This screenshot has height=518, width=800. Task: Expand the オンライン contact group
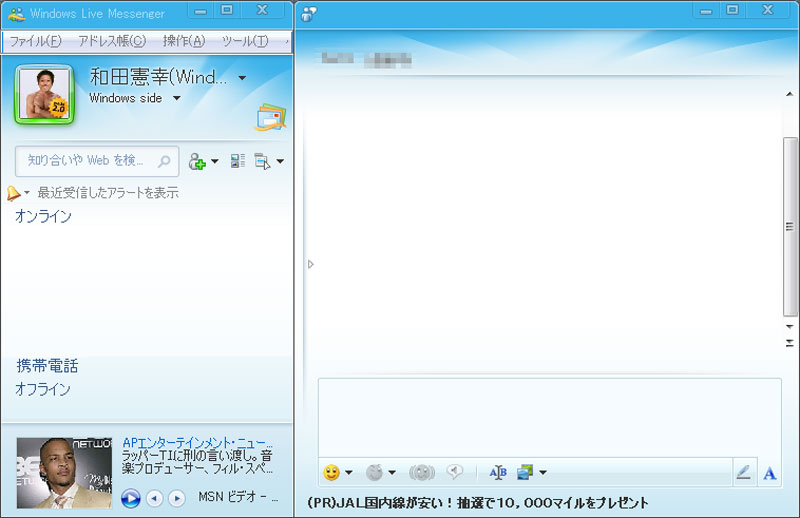tap(43, 216)
